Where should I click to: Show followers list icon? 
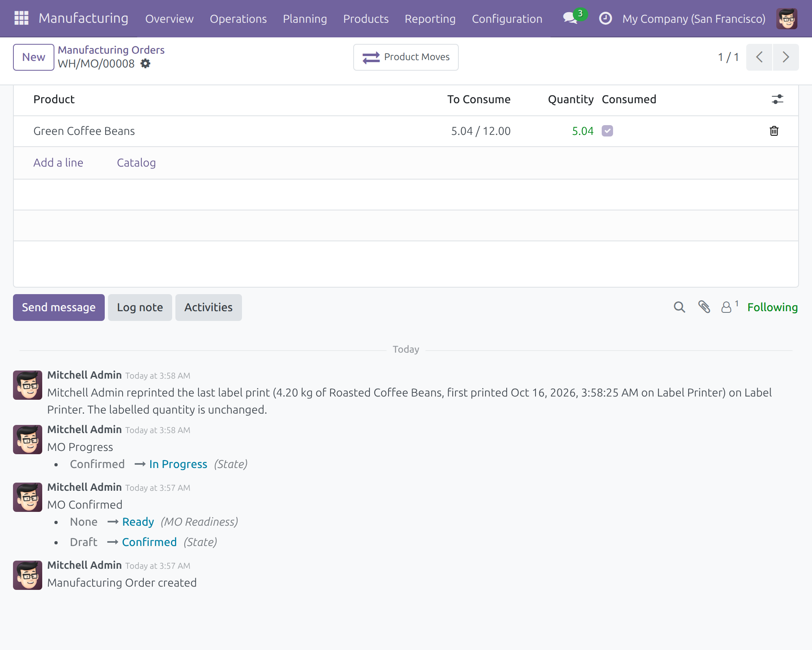point(729,307)
